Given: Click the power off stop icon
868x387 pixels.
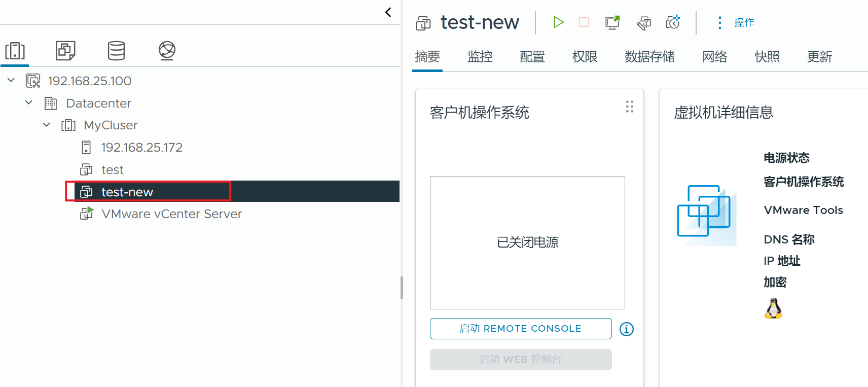Looking at the screenshot, I should click(584, 22).
